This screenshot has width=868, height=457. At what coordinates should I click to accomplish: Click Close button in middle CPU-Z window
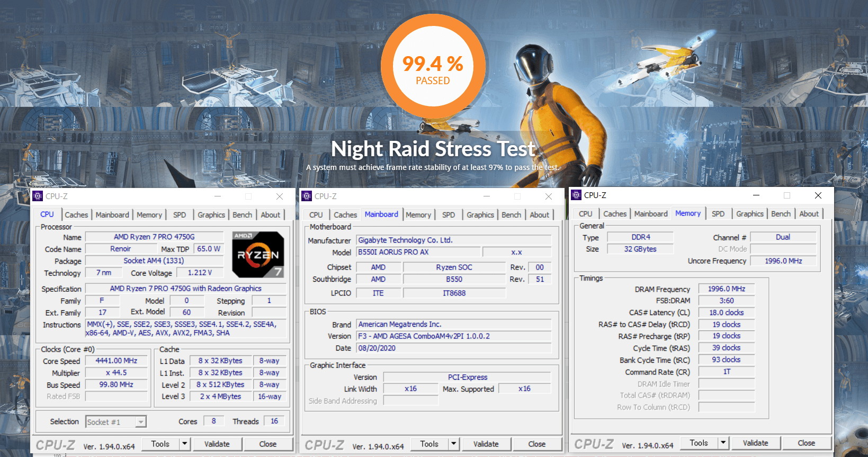coord(537,444)
